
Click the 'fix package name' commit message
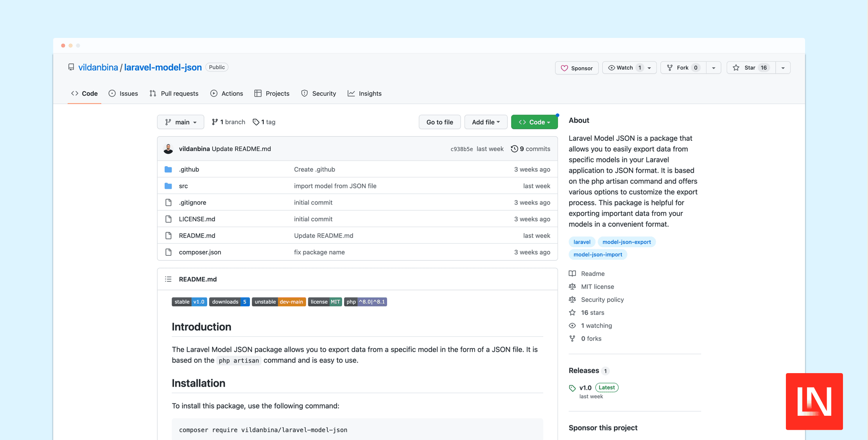[319, 252]
